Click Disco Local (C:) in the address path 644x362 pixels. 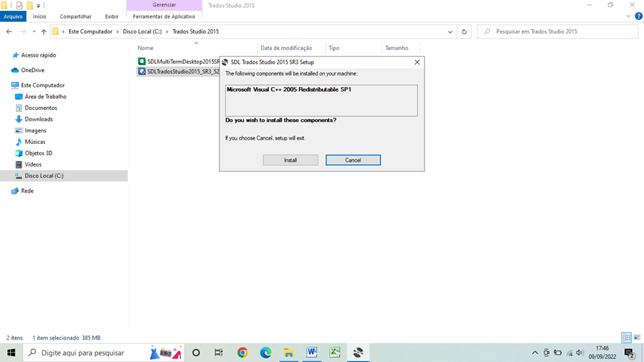(142, 31)
